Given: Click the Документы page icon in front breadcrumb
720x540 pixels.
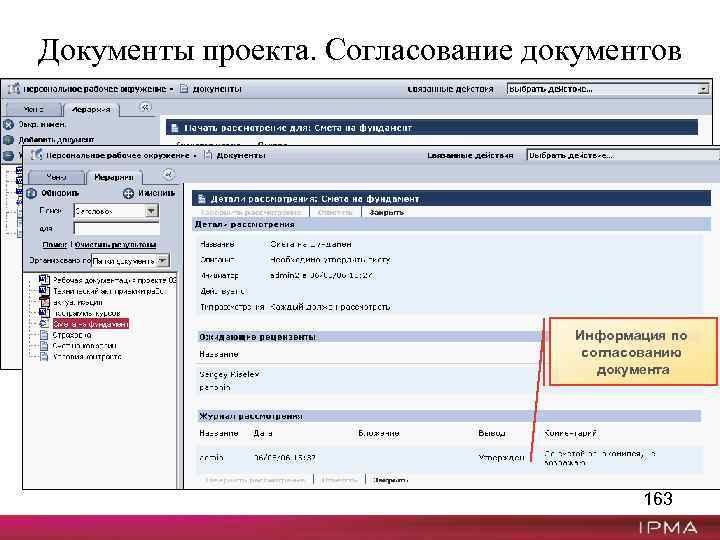Looking at the screenshot, I should [x=208, y=155].
